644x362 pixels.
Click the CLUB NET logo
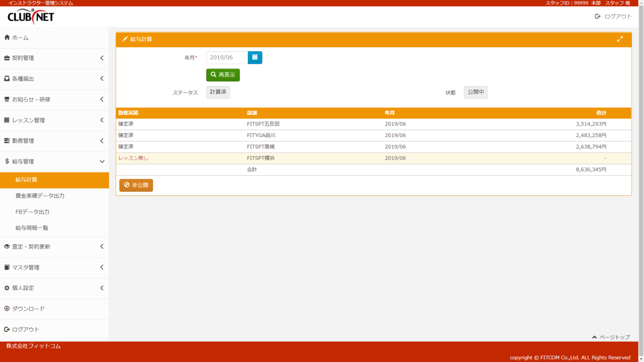click(x=31, y=17)
